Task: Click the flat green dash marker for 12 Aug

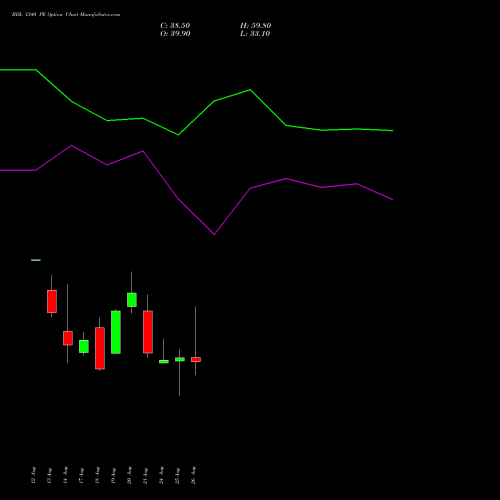Action: pyautogui.click(x=36, y=260)
